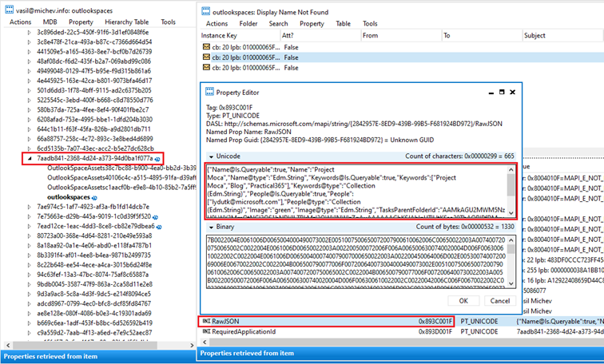Click envelope icon of highlighted second message row

click(205, 58)
